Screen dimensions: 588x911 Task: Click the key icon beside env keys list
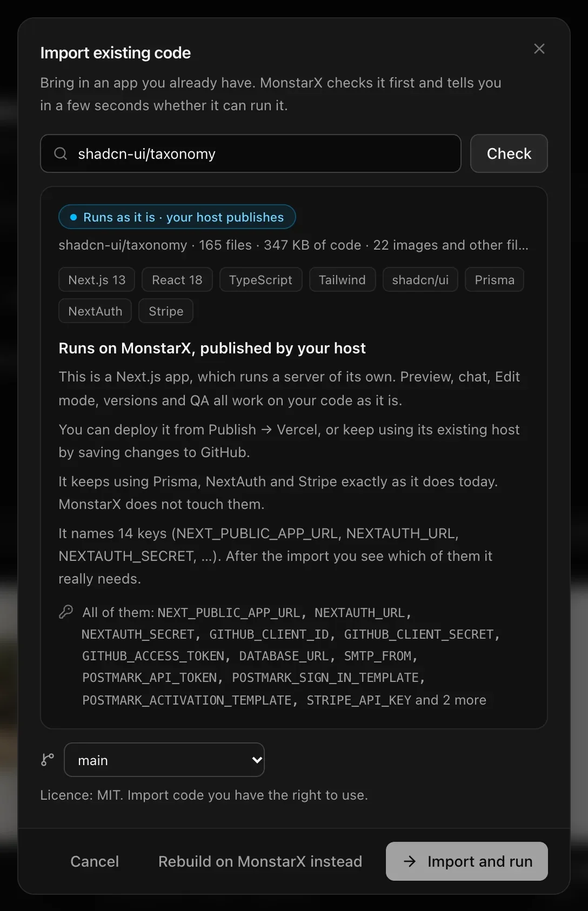(x=66, y=612)
